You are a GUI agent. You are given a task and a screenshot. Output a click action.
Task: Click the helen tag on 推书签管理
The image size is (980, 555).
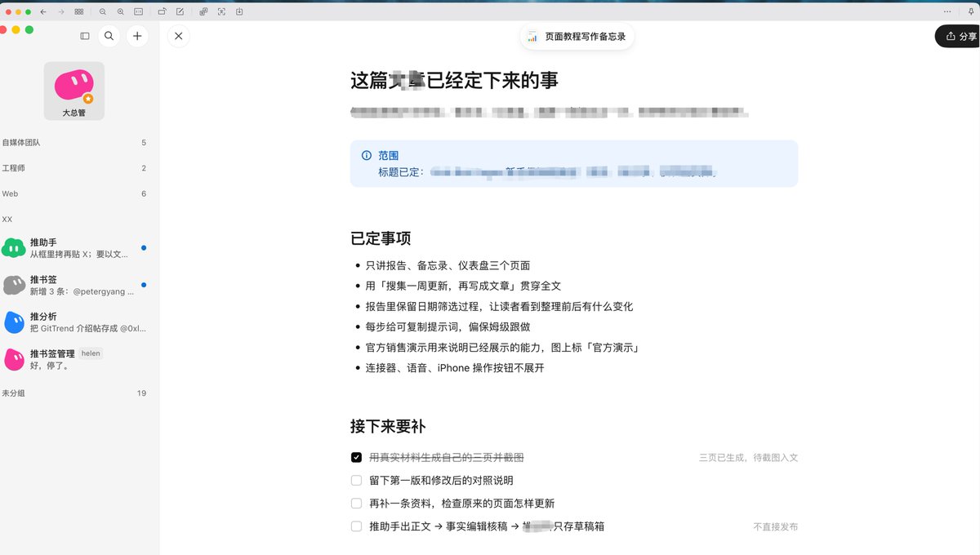point(91,353)
